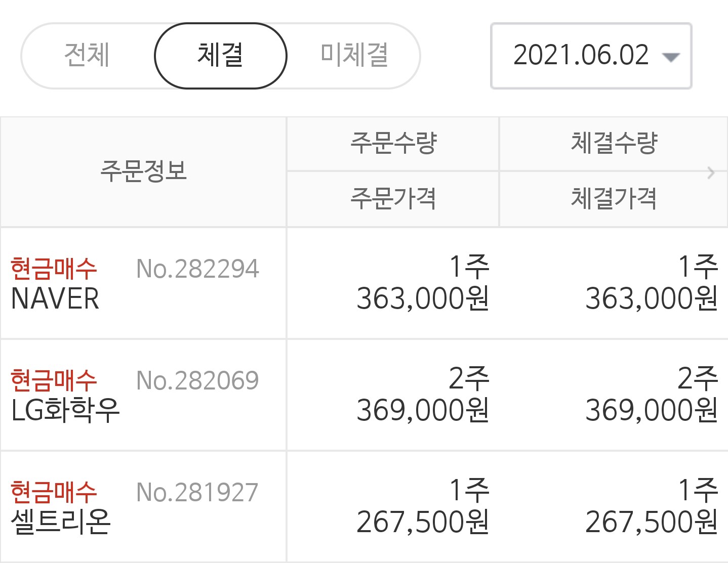Select the 전체 filter tab
This screenshot has width=728, height=563.
click(x=87, y=55)
